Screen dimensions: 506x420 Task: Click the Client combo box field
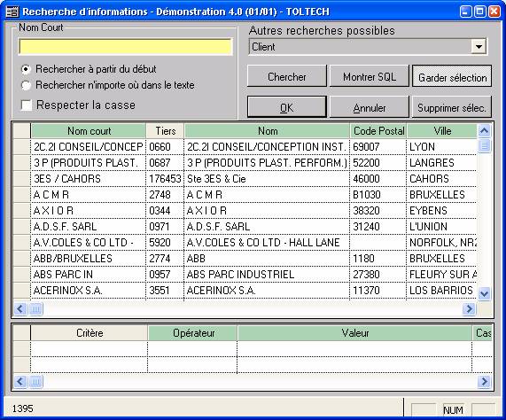361,47
